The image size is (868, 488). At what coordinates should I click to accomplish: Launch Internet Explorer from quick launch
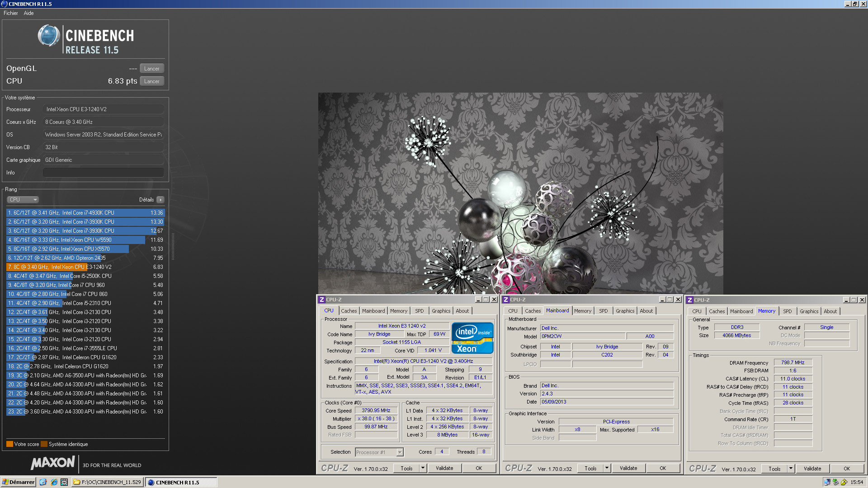coord(54,482)
